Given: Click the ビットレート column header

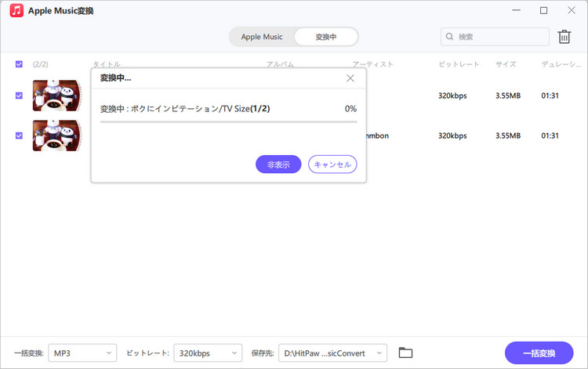Looking at the screenshot, I should [459, 64].
